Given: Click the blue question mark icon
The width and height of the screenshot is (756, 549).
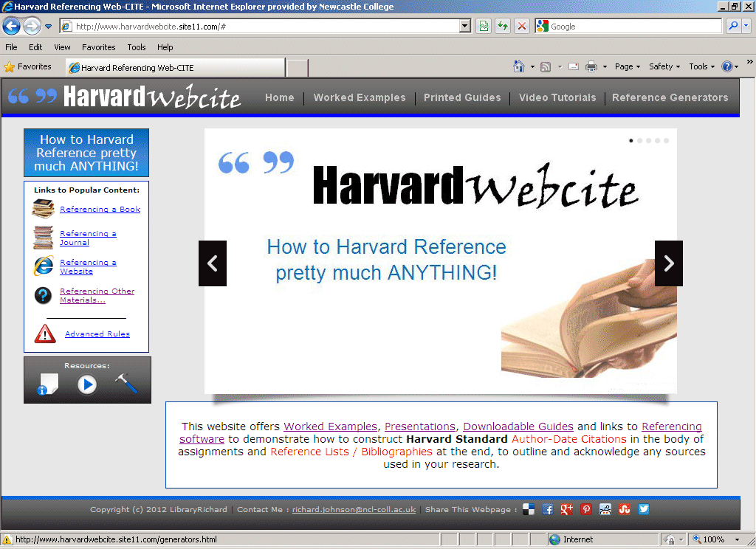Looking at the screenshot, I should pyautogui.click(x=43, y=295).
